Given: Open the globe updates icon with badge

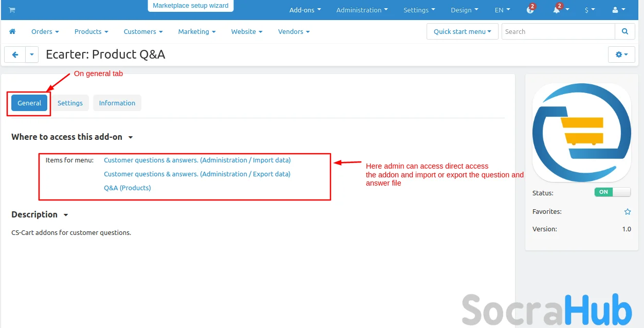Looking at the screenshot, I should click(530, 10).
